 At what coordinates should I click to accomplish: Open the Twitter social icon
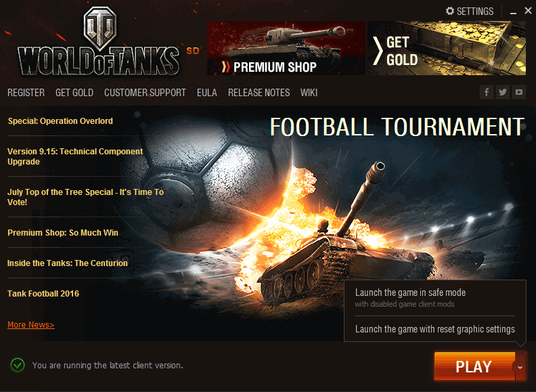(502, 92)
